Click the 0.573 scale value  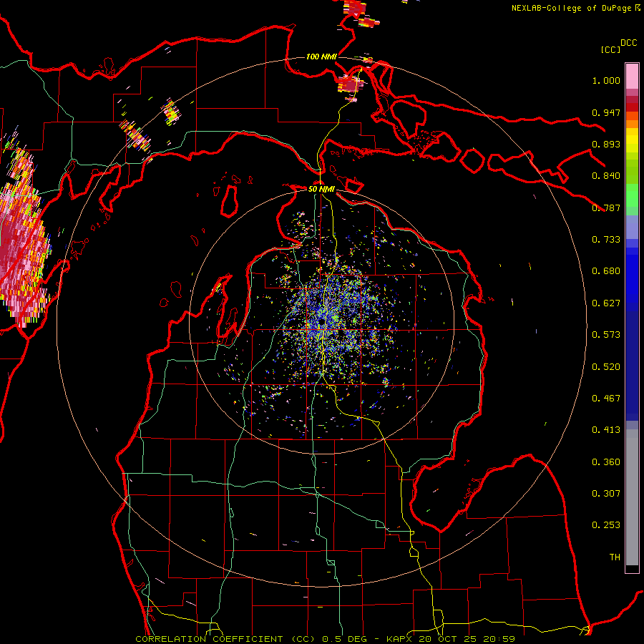pyautogui.click(x=606, y=335)
